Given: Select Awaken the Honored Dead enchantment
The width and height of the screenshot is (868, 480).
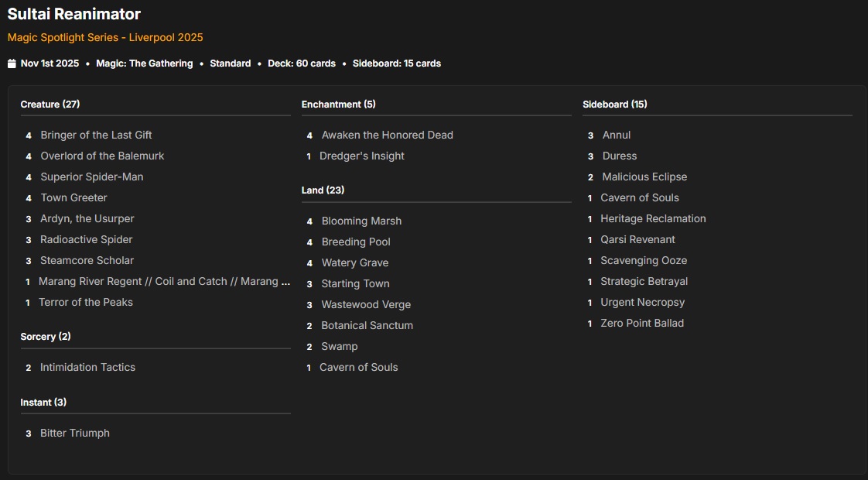Looking at the screenshot, I should [x=387, y=135].
